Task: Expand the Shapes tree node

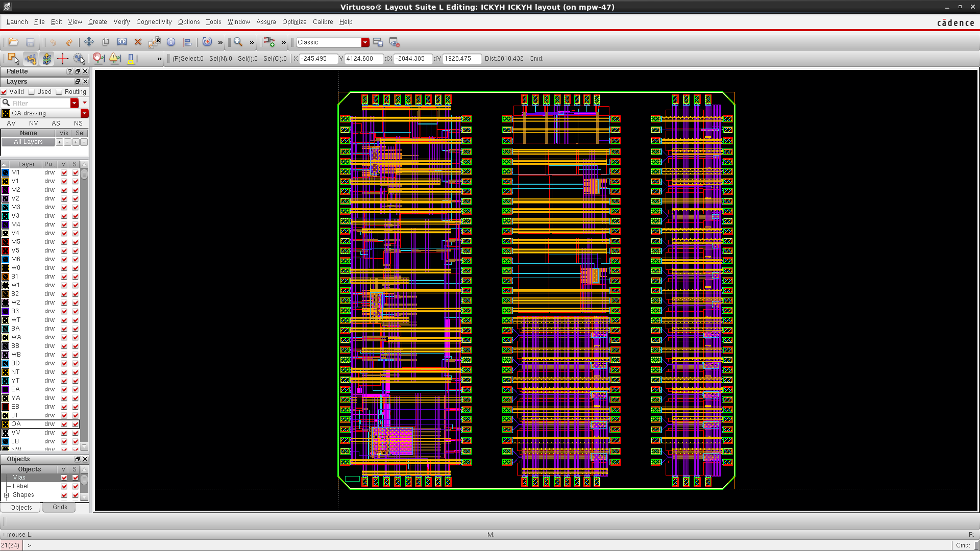Action: pos(6,495)
